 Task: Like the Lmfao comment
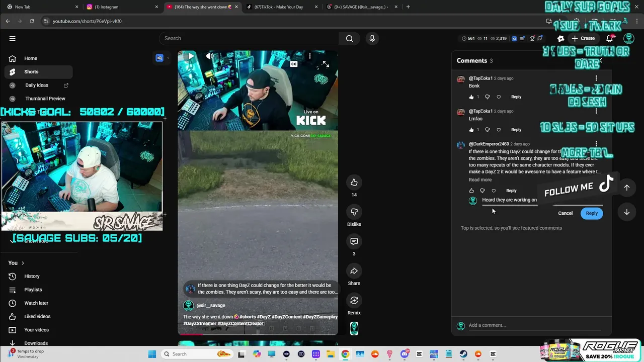pos(471,130)
